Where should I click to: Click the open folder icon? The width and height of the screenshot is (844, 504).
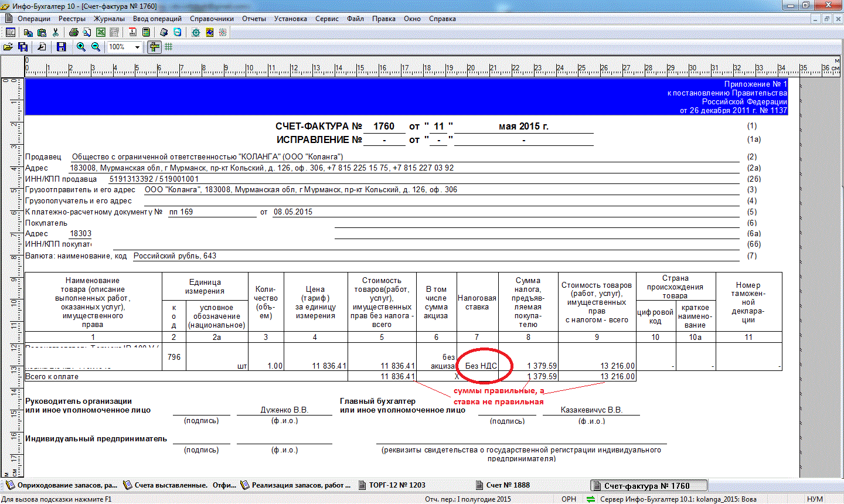click(8, 47)
